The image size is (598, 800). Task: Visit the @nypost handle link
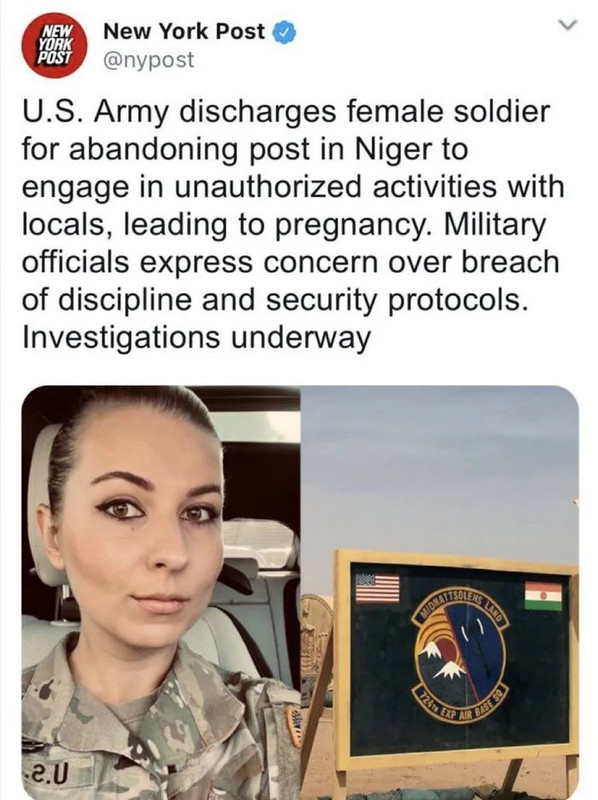pos(149,60)
